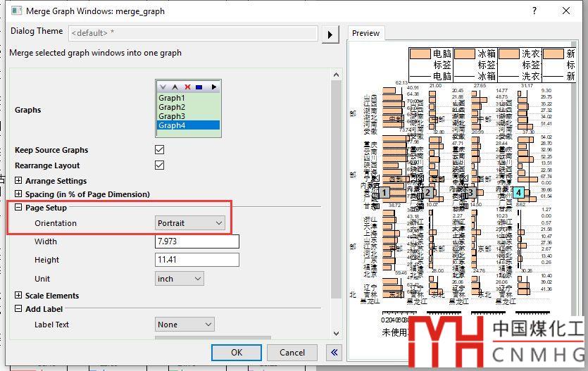Open the Orientation dropdown
The image size is (588, 371).
190,223
